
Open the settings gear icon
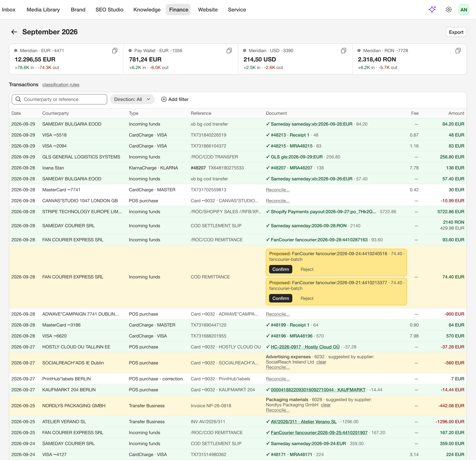tap(448, 10)
